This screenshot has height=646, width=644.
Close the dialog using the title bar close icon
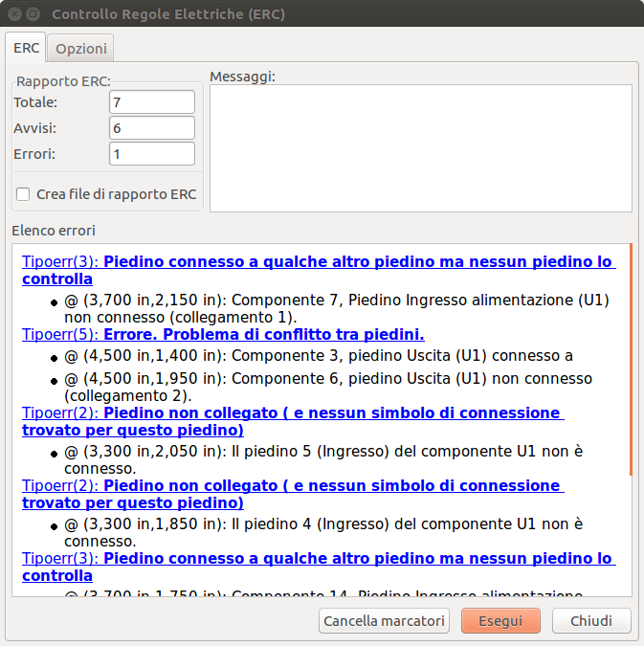(14, 14)
